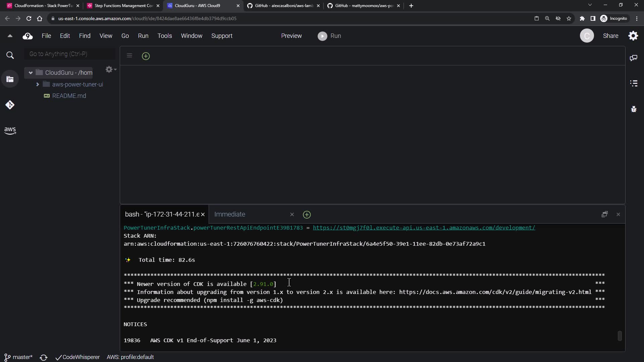
Task: Hide the menu bar with the up arrow
Action: click(x=10, y=36)
